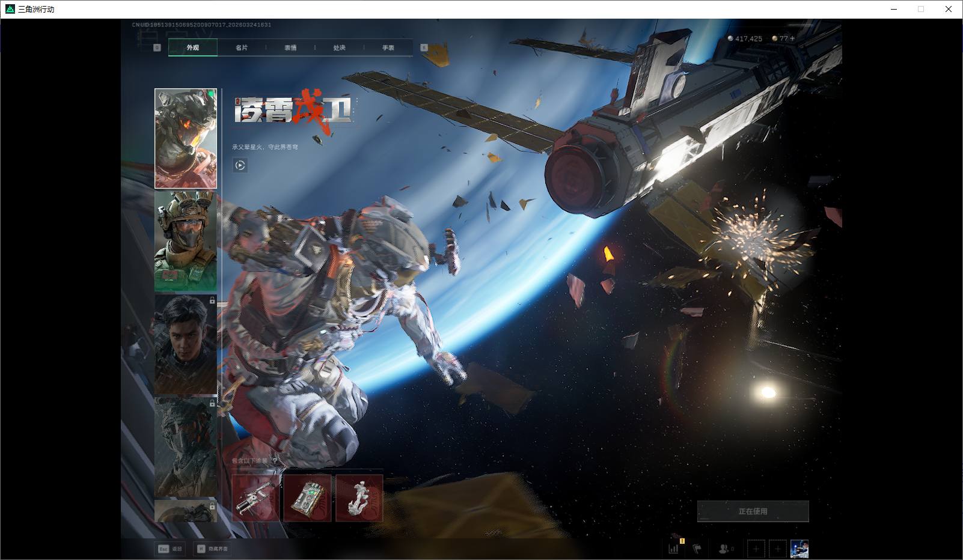Click the included white anchor charm icon
The image size is (963, 560).
tap(359, 498)
